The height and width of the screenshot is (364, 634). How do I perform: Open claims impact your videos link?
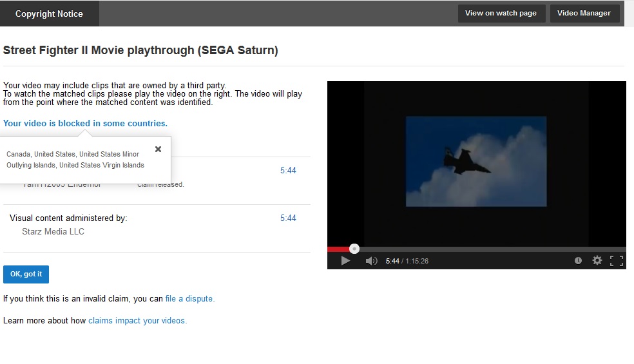click(137, 321)
